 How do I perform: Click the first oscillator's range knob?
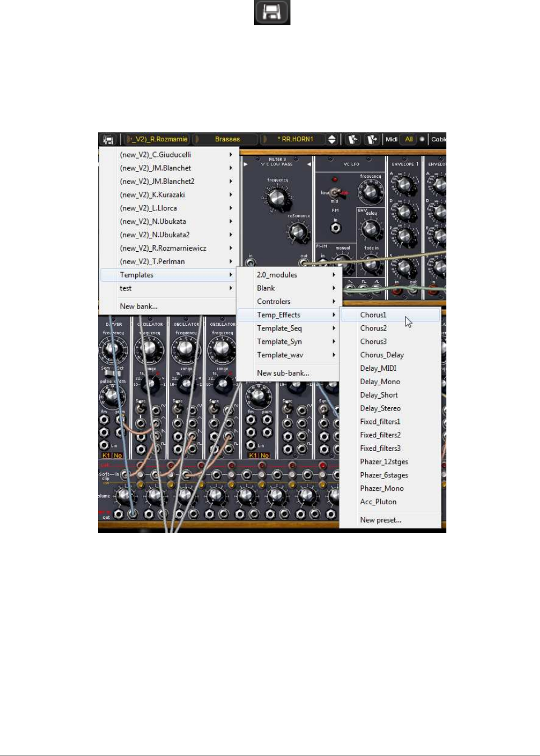pyautogui.click(x=150, y=384)
